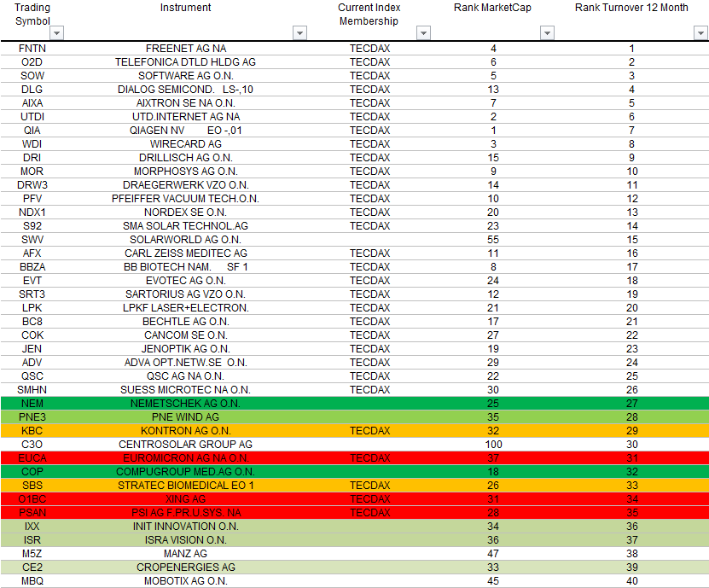
Task: Click the SUESS MICROTEC NA O.N. cell
Action: 185,389
